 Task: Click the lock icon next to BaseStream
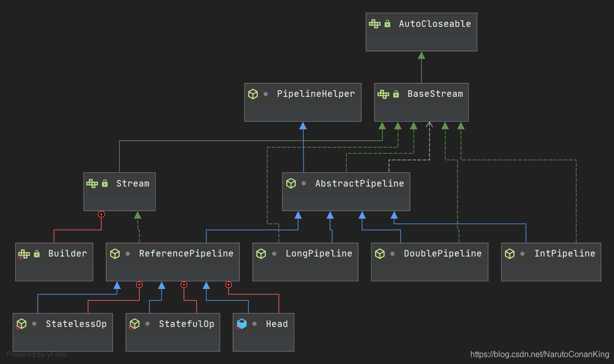tap(396, 94)
